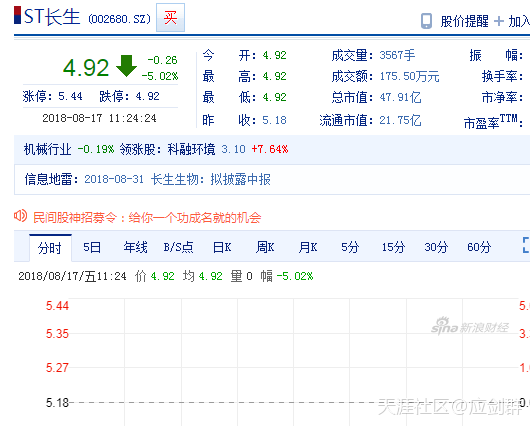Click the +7.64% gain of 科融环境

[270, 149]
